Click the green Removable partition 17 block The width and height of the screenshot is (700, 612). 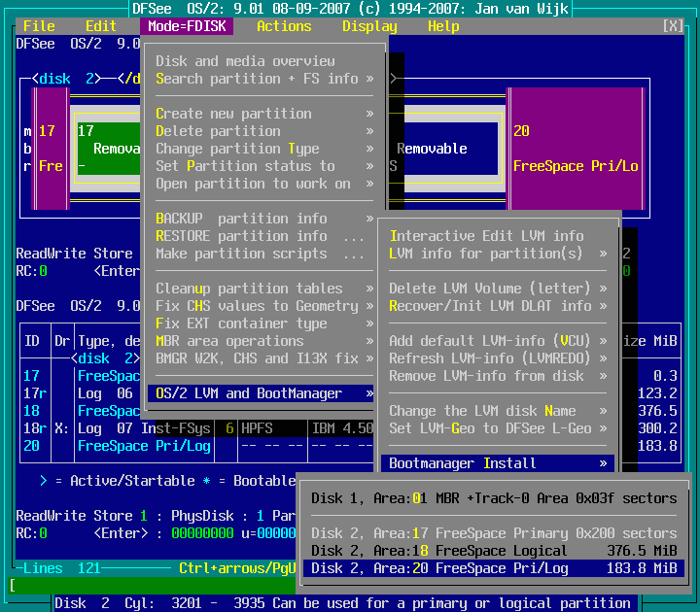107,149
